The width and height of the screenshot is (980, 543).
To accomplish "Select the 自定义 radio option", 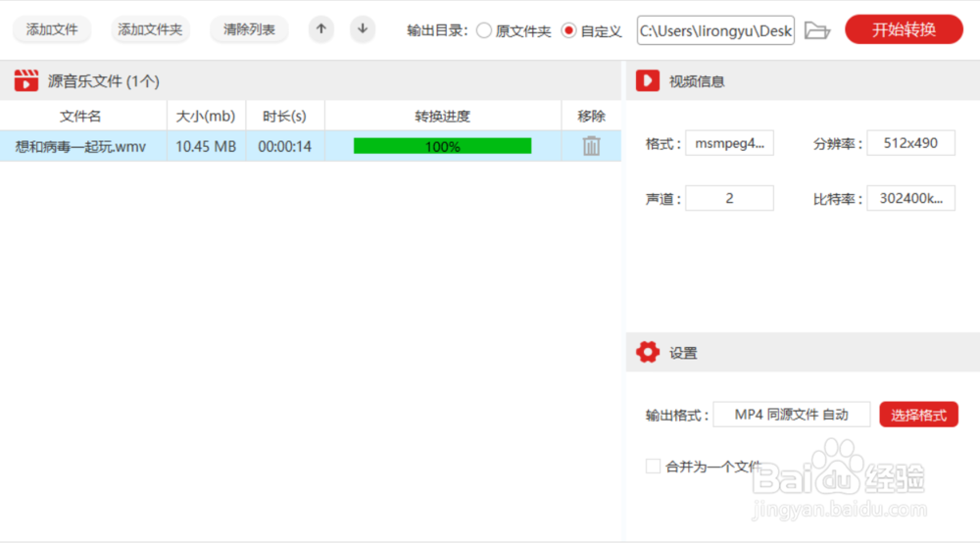I will [568, 30].
